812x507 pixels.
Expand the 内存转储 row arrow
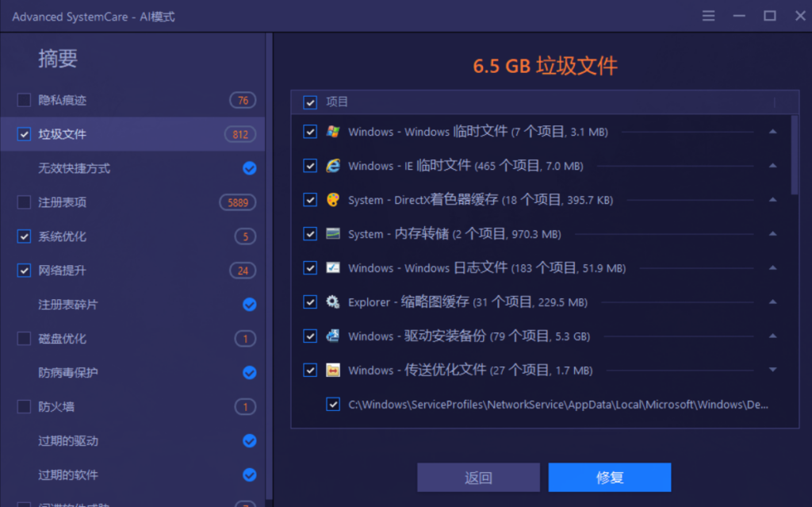tap(772, 234)
